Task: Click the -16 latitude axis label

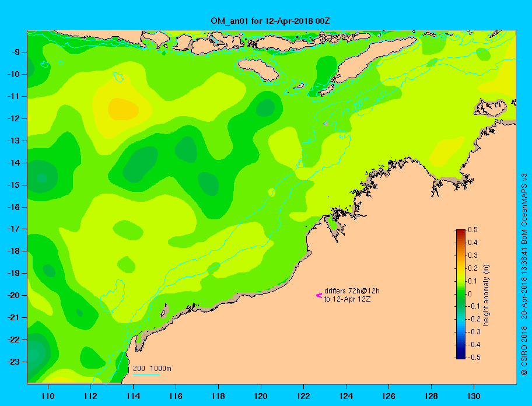Action: [13, 207]
